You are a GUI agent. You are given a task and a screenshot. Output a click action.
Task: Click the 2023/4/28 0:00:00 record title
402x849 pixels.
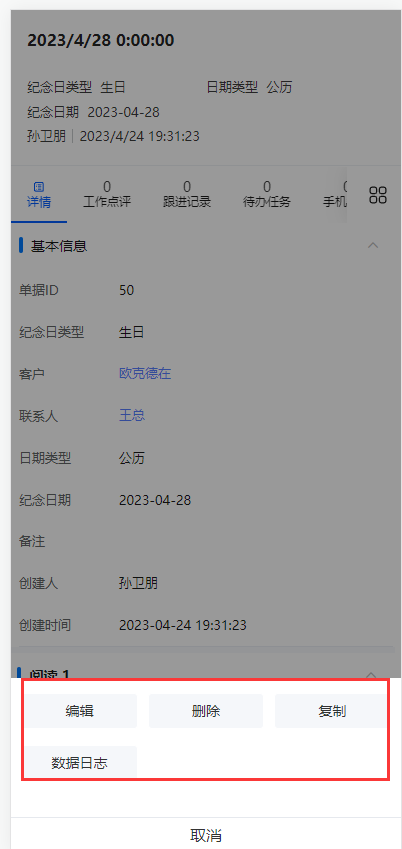[x=101, y=41]
